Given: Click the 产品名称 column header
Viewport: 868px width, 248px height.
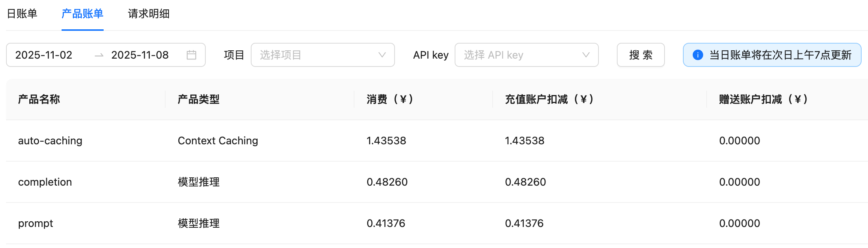Looking at the screenshot, I should coord(39,99).
